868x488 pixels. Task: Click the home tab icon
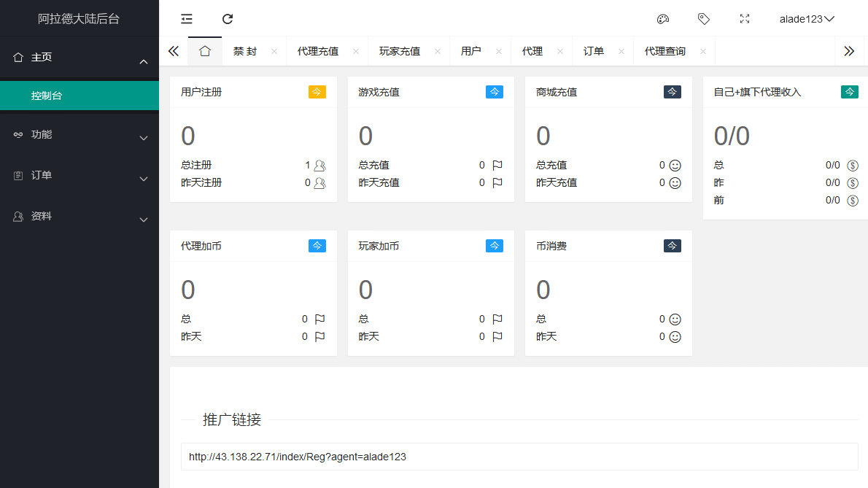205,51
